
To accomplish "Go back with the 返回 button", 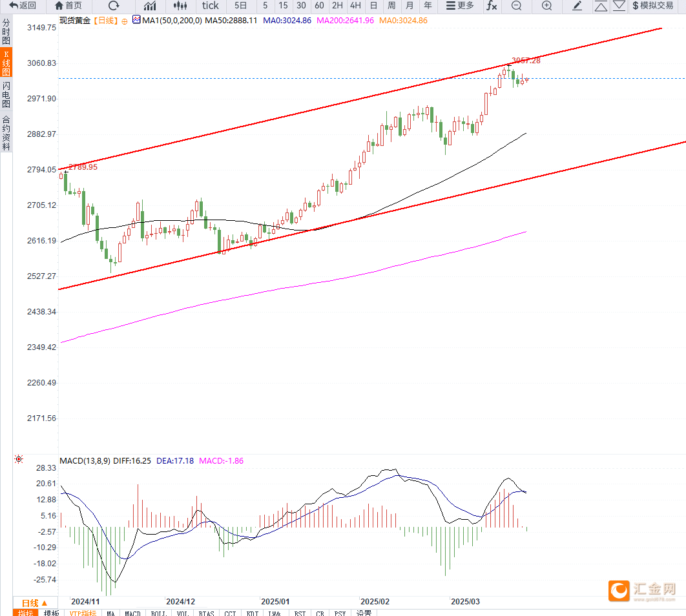I will coord(23,6).
